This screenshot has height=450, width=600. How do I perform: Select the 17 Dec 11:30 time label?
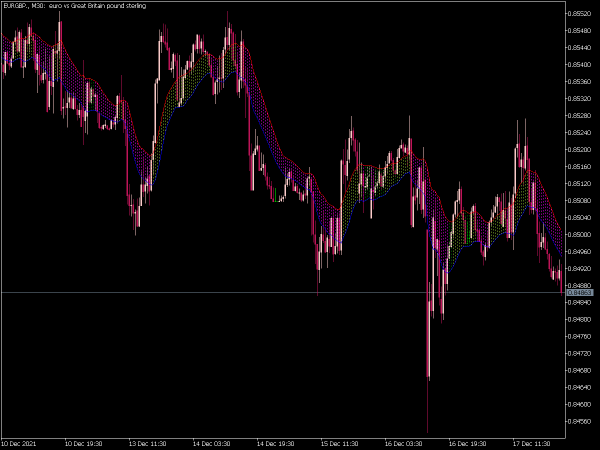(531, 444)
